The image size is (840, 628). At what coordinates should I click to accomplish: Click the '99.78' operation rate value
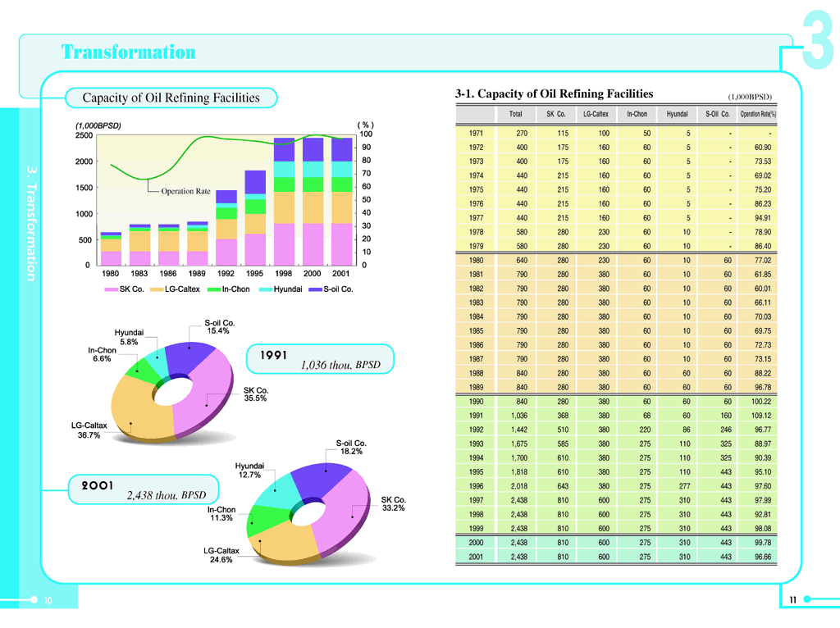(x=763, y=543)
